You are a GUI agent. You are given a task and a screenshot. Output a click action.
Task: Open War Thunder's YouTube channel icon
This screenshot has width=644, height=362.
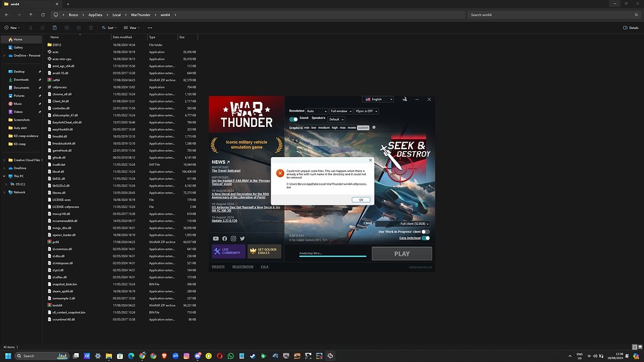point(216,238)
